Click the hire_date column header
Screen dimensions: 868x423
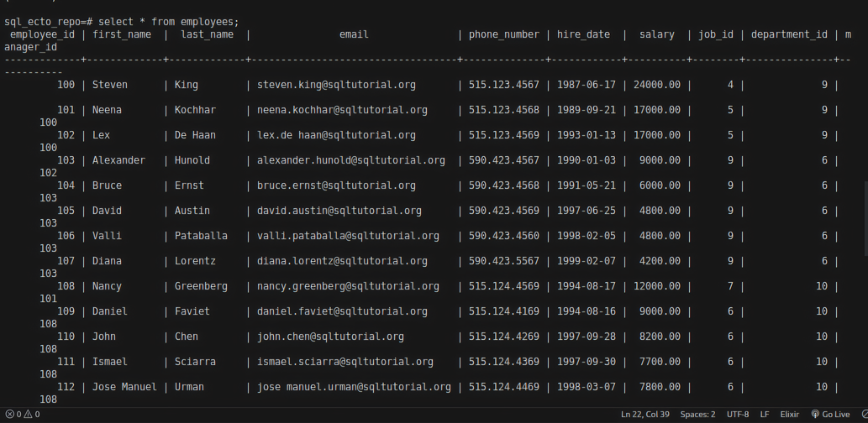pos(584,34)
